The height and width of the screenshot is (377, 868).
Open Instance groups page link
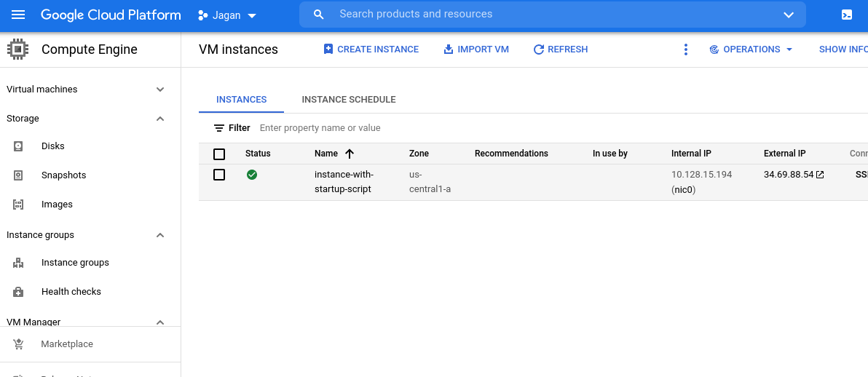pos(75,263)
